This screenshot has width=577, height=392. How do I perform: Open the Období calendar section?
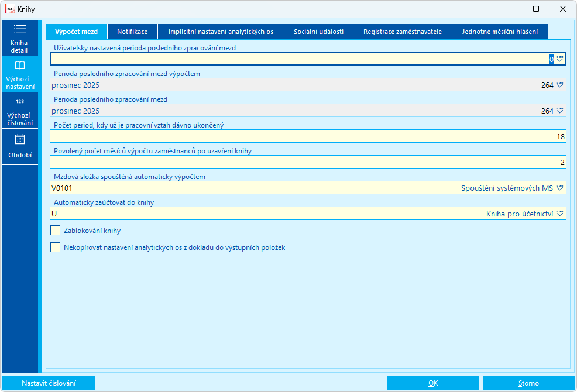coord(20,146)
